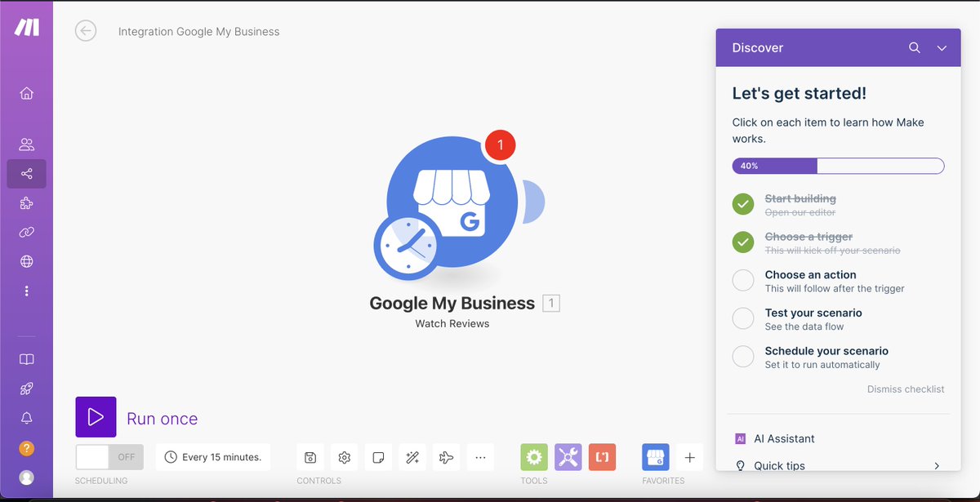
Task: Click Discover panel header title
Action: coord(758,48)
